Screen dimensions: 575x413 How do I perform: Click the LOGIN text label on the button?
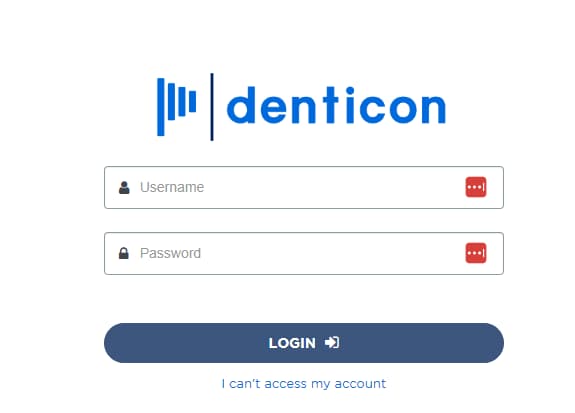[292, 343]
